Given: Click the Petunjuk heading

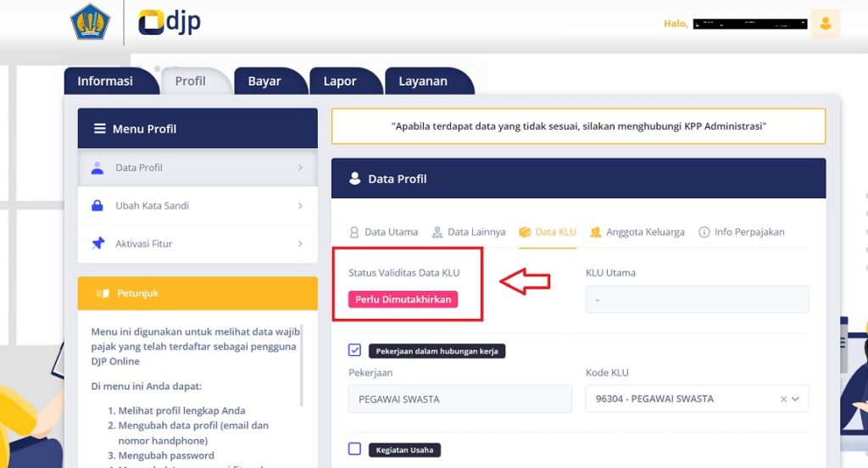Looking at the screenshot, I should pos(138,293).
